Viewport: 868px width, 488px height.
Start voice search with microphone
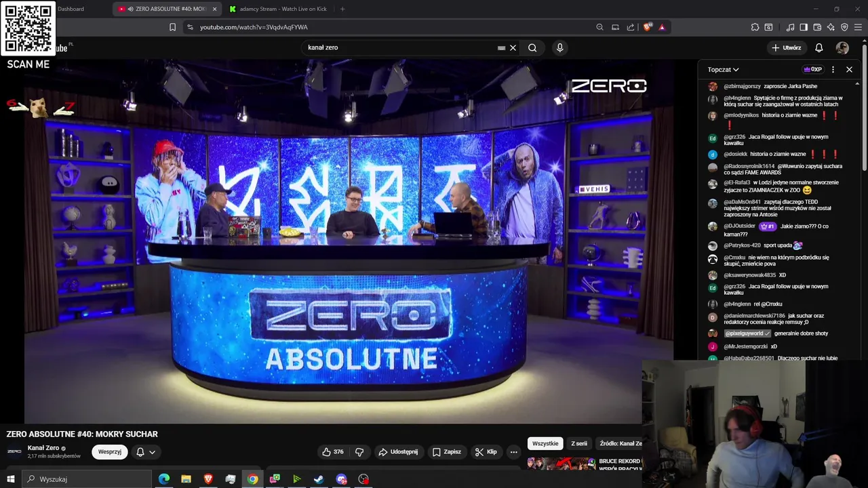point(559,47)
